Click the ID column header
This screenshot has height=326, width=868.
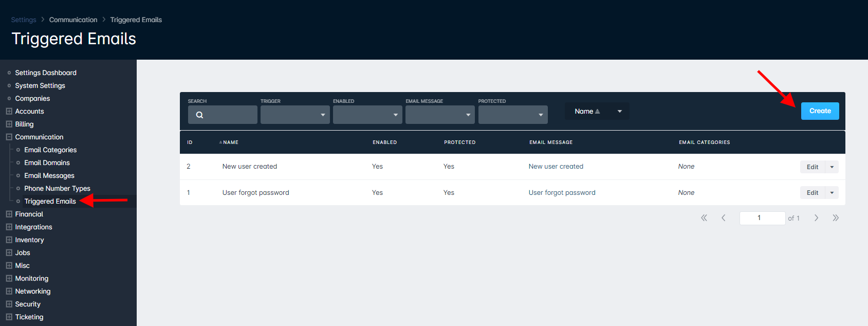pyautogui.click(x=190, y=142)
